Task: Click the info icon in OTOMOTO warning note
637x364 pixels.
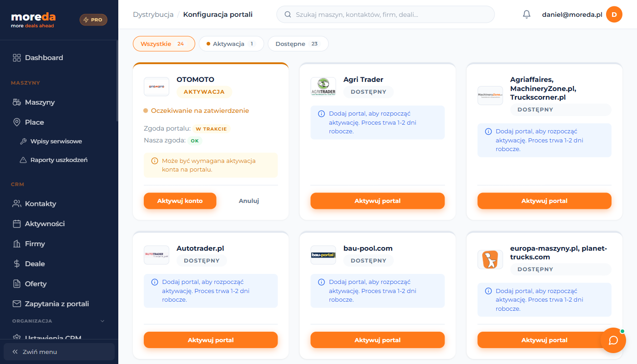Action: click(154, 161)
